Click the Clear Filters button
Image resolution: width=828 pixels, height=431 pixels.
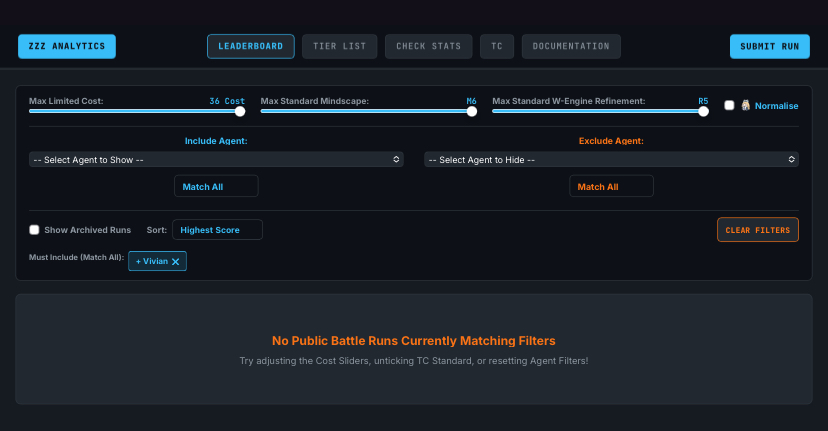pos(757,230)
